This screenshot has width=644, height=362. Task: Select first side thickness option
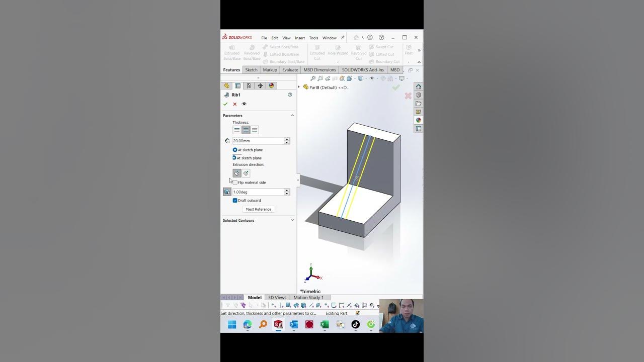click(237, 130)
